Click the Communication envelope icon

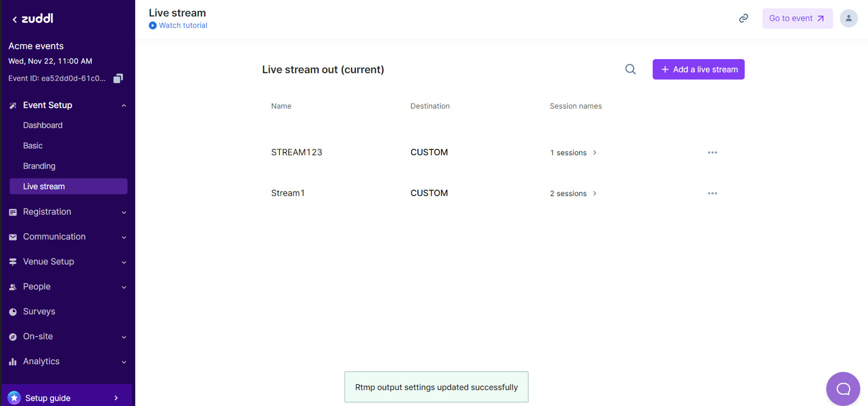click(x=13, y=237)
